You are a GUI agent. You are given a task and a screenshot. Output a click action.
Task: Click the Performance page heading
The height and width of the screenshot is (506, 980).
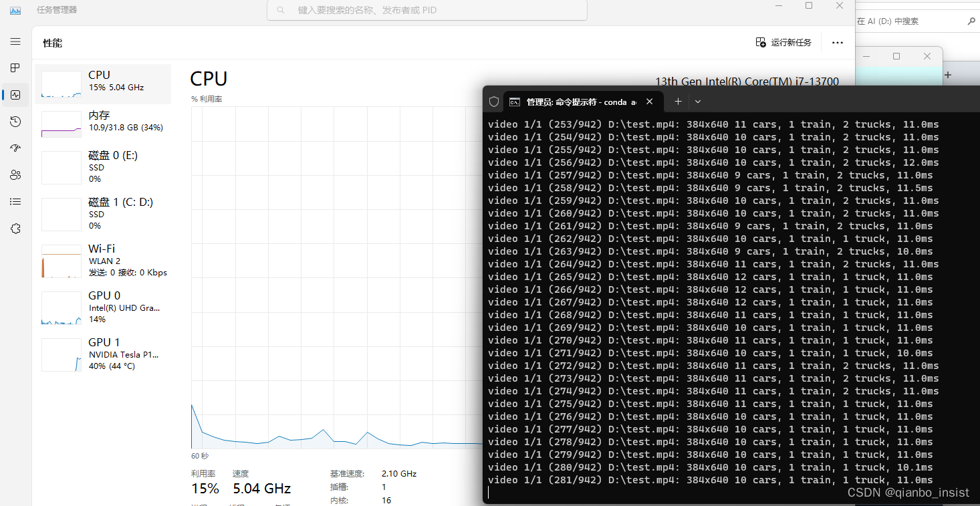pos(53,43)
